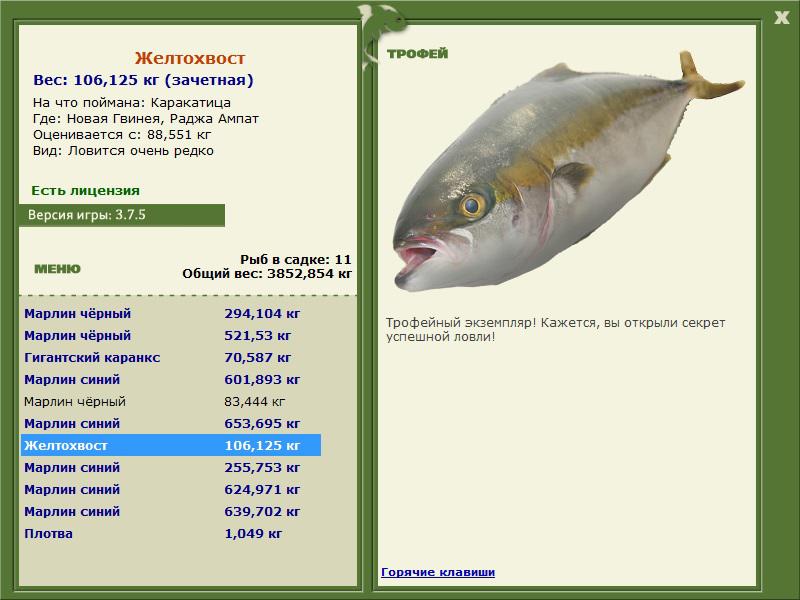Click the Желтохвост trophy fish picture
Viewport: 800px width, 600px height.
(x=568, y=171)
